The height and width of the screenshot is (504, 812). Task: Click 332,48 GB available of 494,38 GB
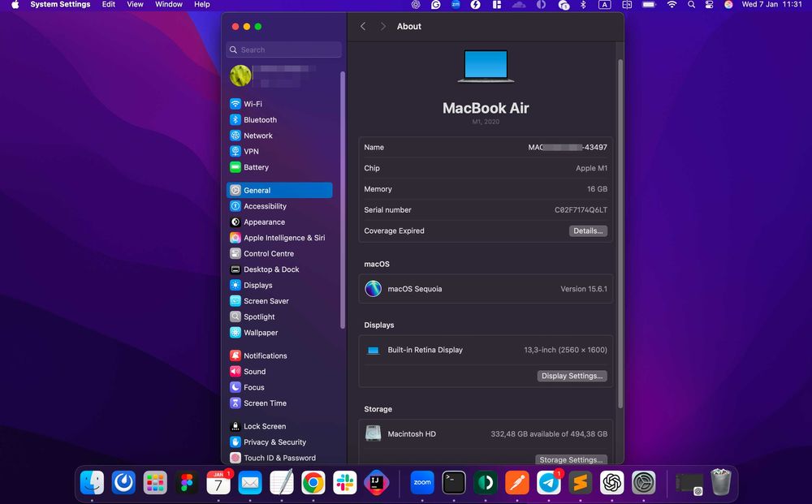click(549, 434)
